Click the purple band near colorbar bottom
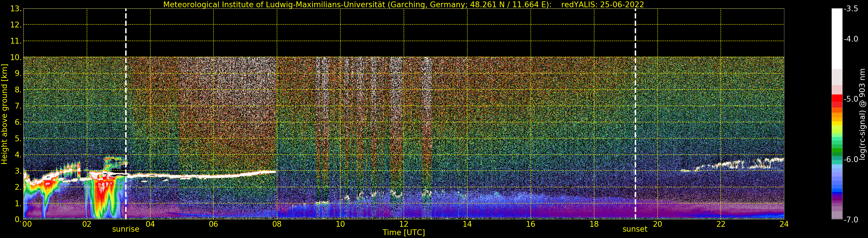 (837, 199)
